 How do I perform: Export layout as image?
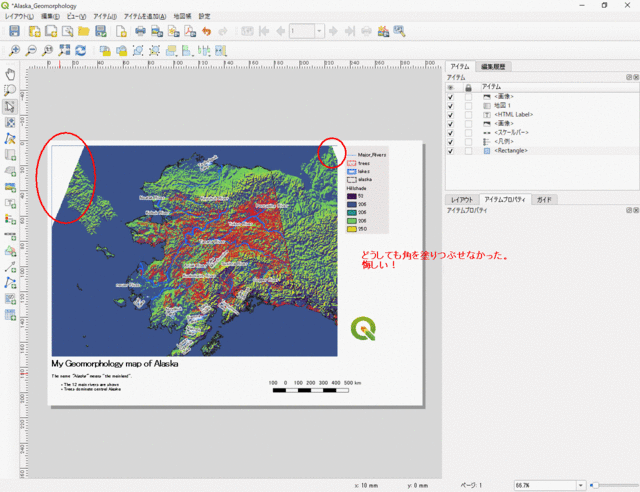point(157,31)
